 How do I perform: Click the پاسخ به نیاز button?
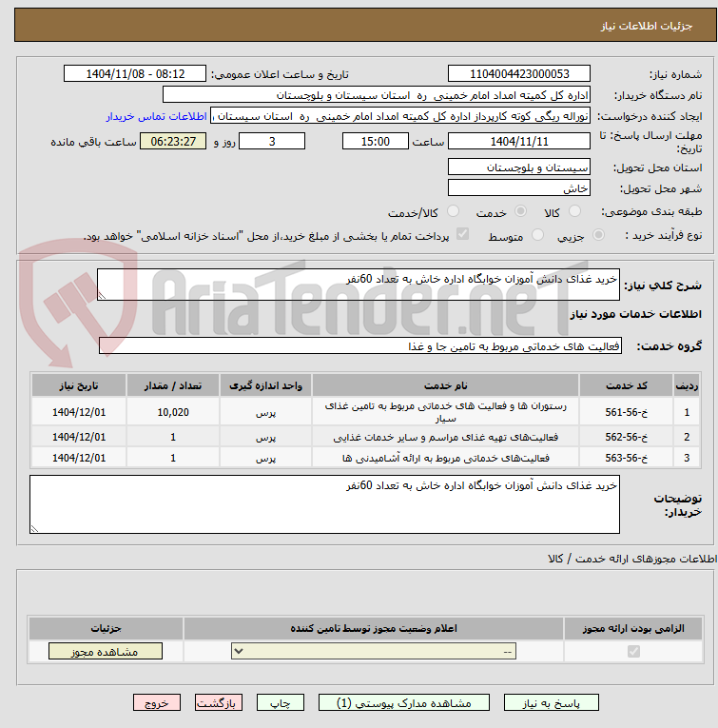(x=551, y=703)
